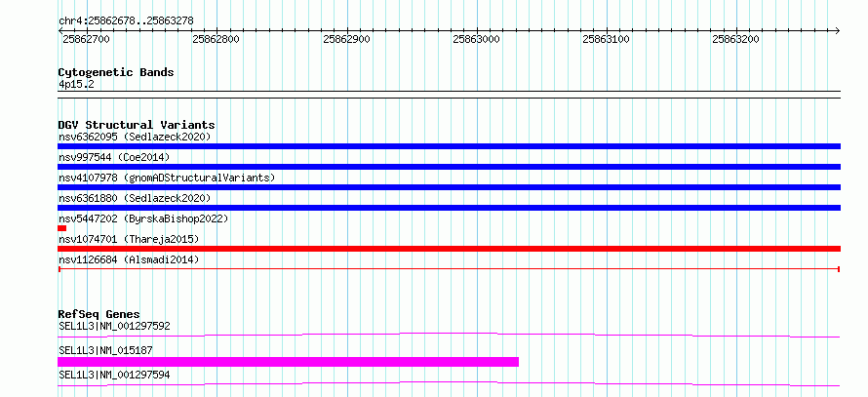Click the chr4:25862678..25863278 region label
The image size is (868, 397).
[x=126, y=21]
